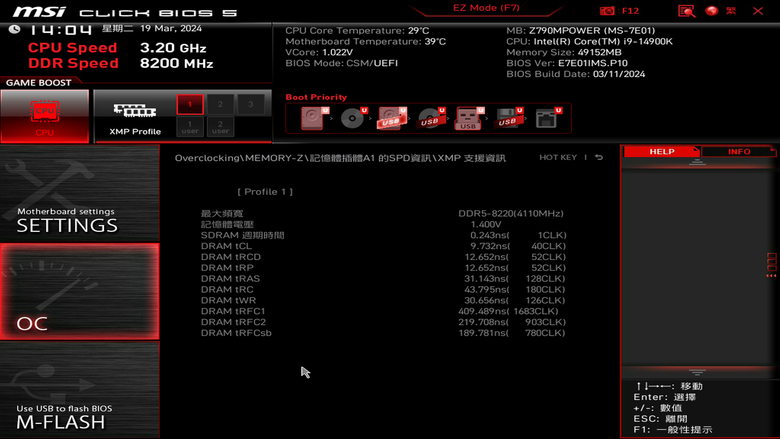780x439 pixels.
Task: Select the network boot device icon
Action: [x=547, y=118]
